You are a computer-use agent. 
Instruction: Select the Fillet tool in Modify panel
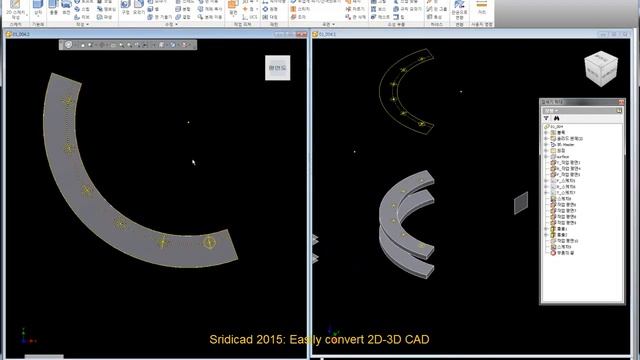139,8
